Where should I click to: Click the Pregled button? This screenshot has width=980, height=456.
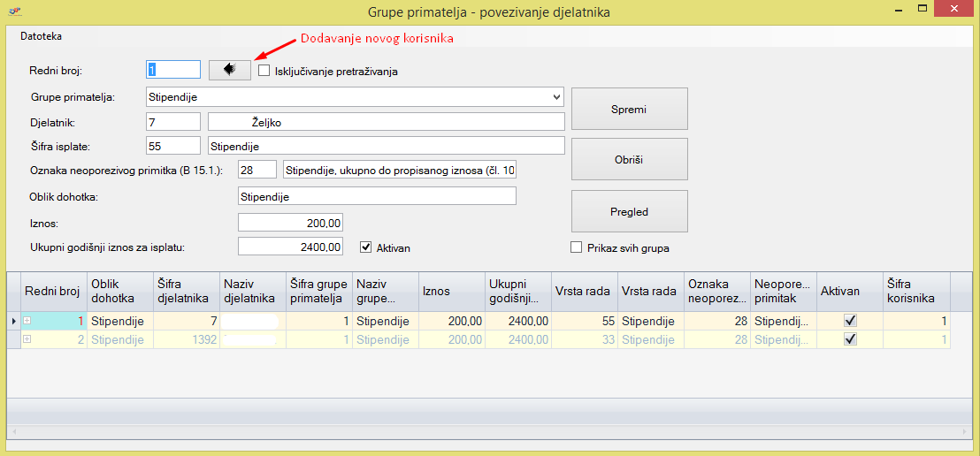[629, 212]
